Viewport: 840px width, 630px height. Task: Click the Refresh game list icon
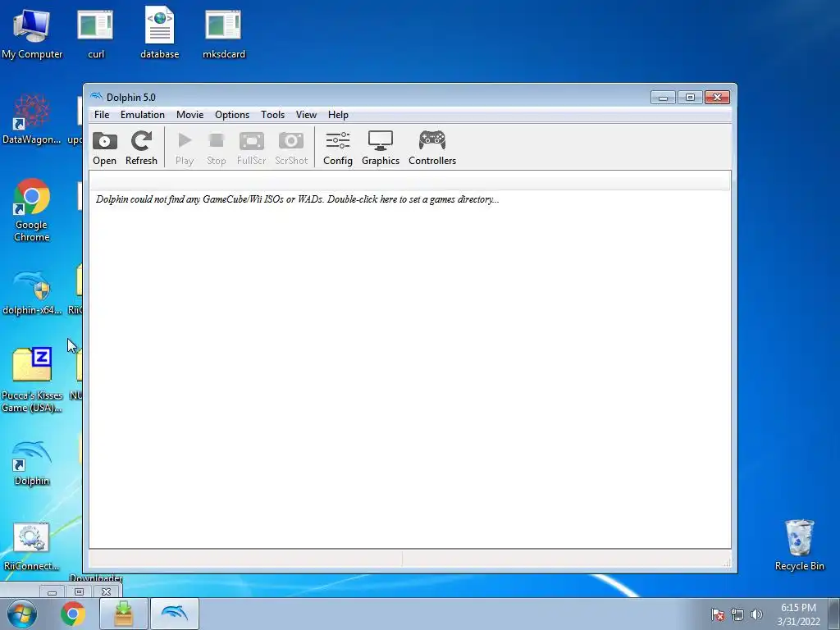tap(141, 148)
